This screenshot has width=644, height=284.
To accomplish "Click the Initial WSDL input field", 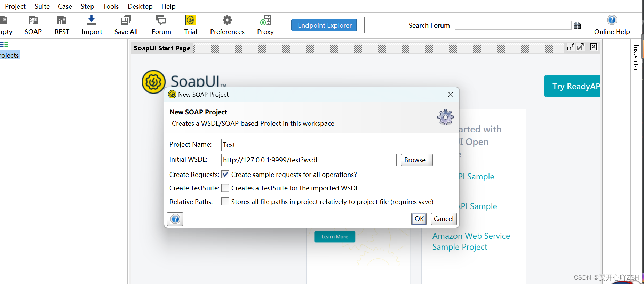I will click(x=309, y=160).
